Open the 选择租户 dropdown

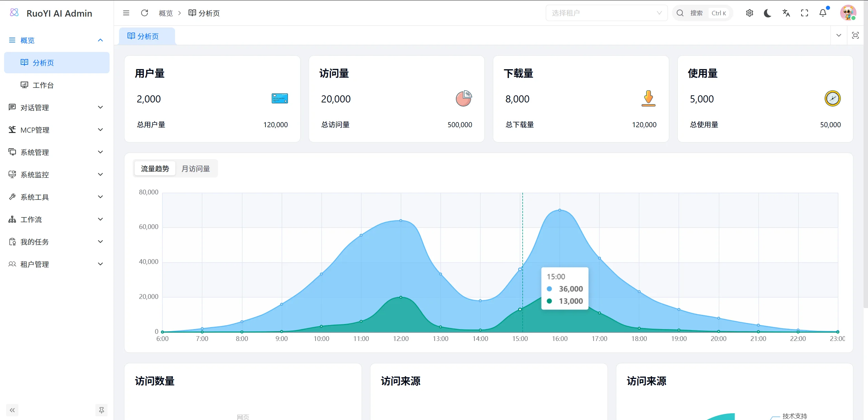coord(606,13)
